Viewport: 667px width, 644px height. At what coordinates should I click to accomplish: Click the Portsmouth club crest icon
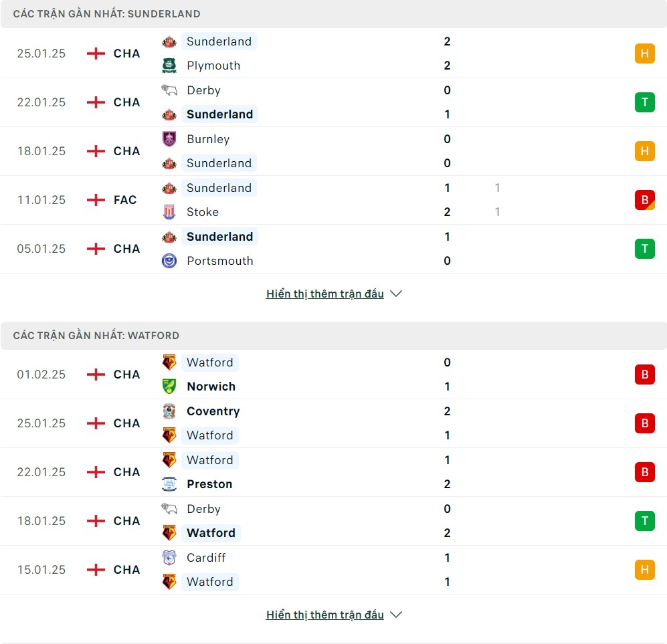coord(169,261)
